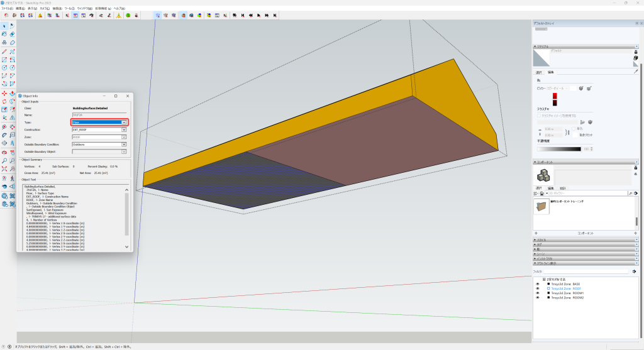Click the 3D Gallery search magnifier

[x=630, y=194]
